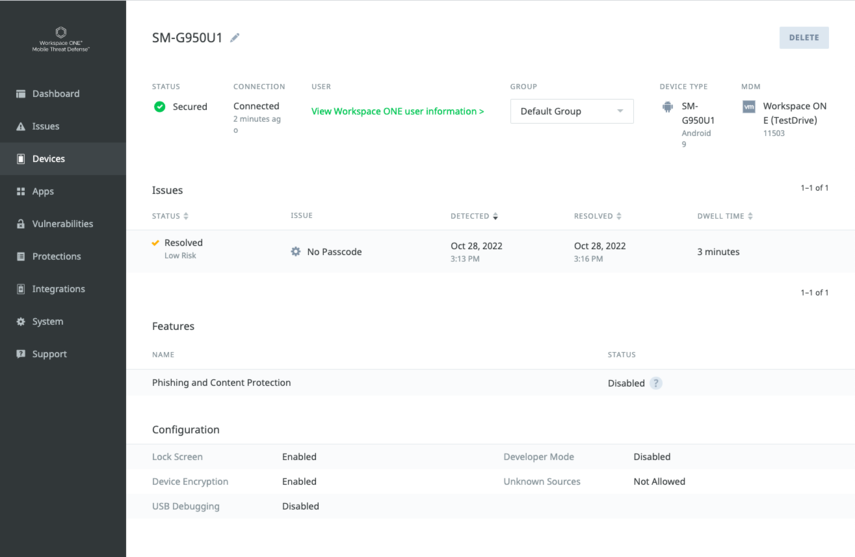Viewport: 855px width, 557px height.
Task: Sort issues by Resolved column
Action: pyautogui.click(x=598, y=216)
